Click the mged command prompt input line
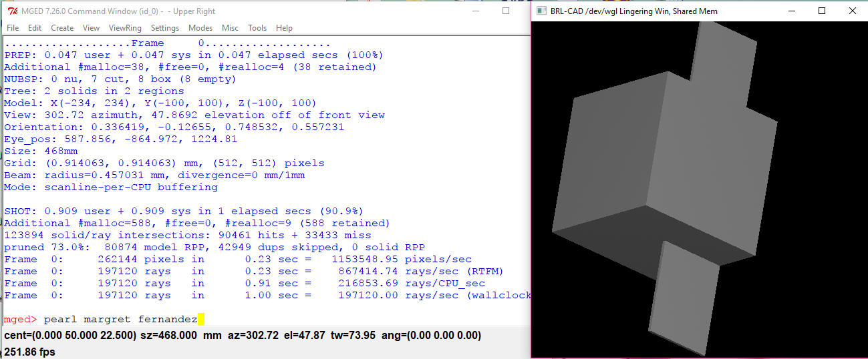The image size is (868, 359). (x=267, y=320)
